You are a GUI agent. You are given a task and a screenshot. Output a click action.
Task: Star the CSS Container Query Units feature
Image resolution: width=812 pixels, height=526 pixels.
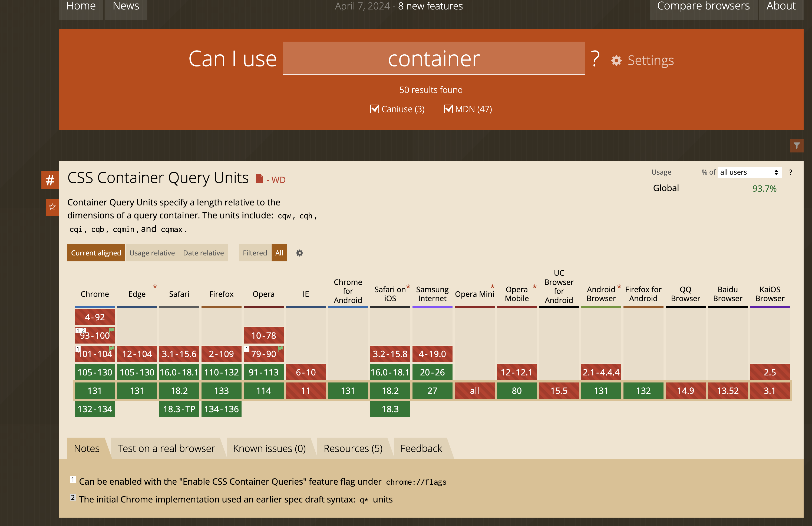52,207
